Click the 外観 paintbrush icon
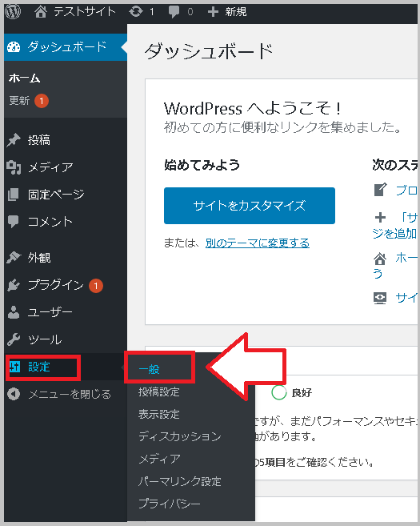This screenshot has height=526, width=420. coord(14,258)
